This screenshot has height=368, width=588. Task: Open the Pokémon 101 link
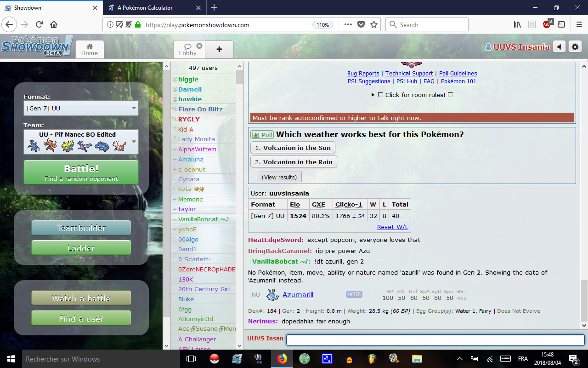tap(458, 81)
